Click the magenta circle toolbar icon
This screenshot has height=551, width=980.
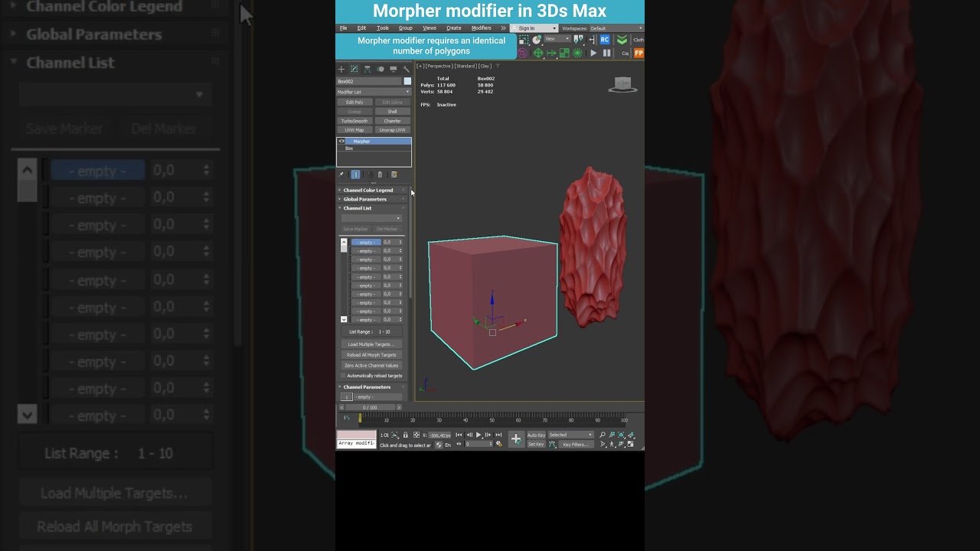pos(523,53)
